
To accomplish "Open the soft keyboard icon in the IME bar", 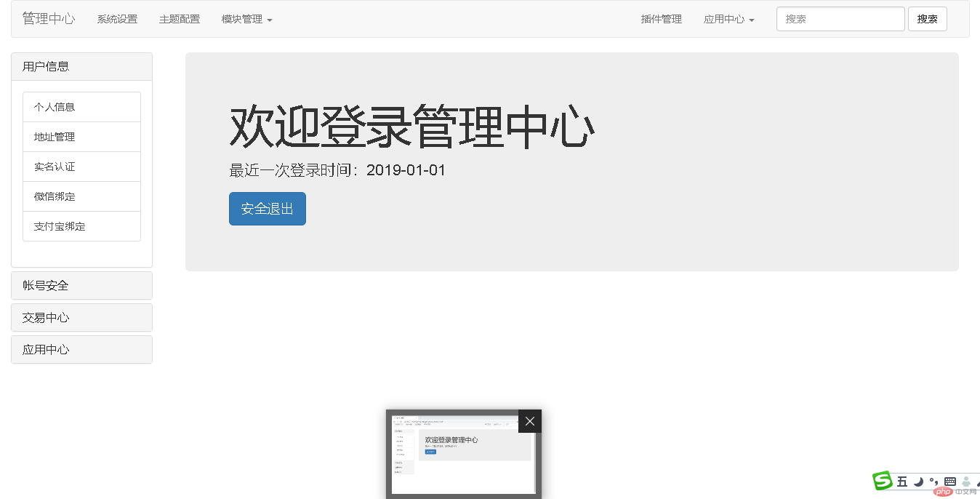I will 950,482.
